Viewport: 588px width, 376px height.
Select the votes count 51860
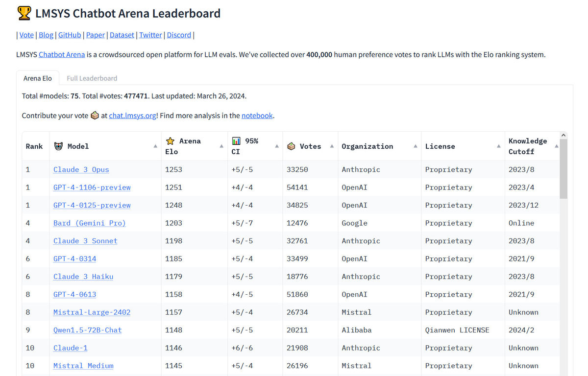pos(297,294)
